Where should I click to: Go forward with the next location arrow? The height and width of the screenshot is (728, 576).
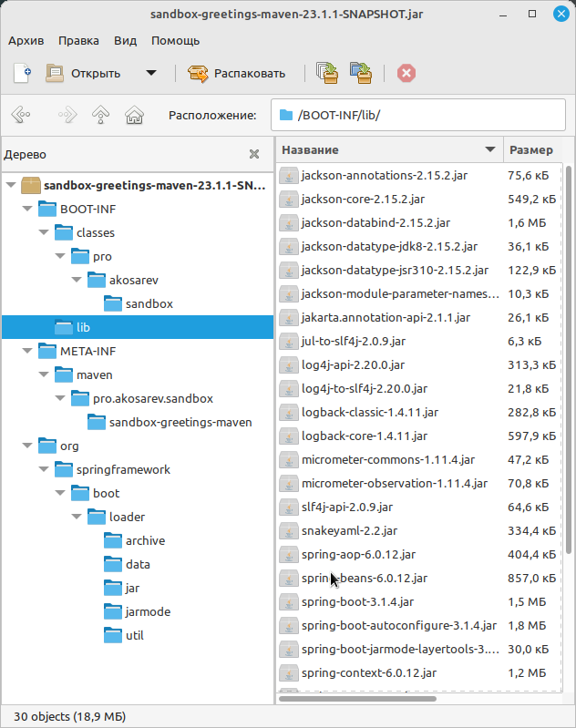(67, 115)
